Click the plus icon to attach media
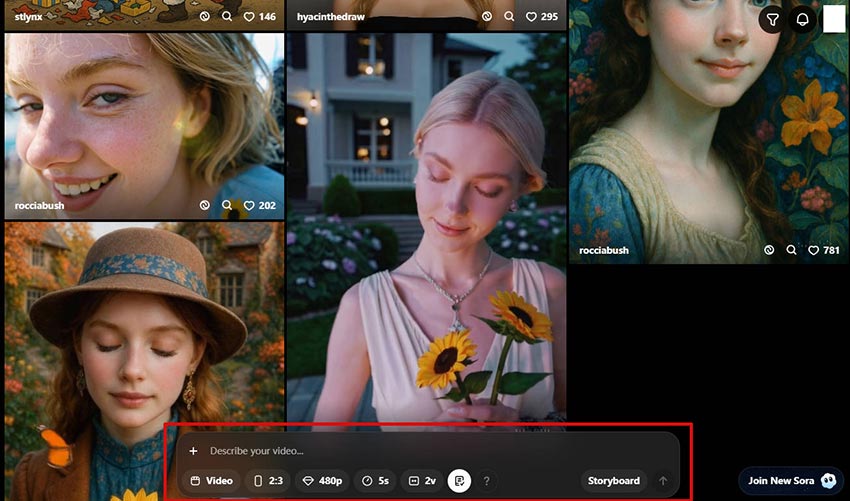The height and width of the screenshot is (501, 850). (x=193, y=451)
